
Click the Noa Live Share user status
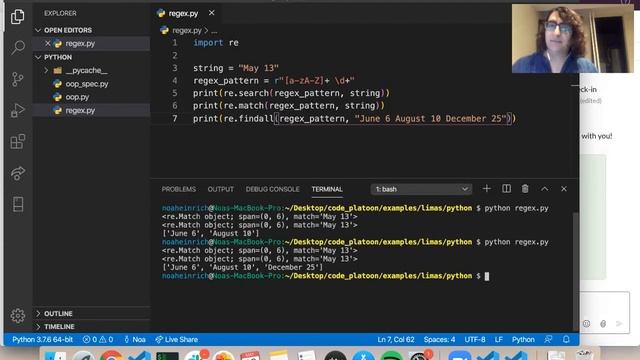point(135,340)
